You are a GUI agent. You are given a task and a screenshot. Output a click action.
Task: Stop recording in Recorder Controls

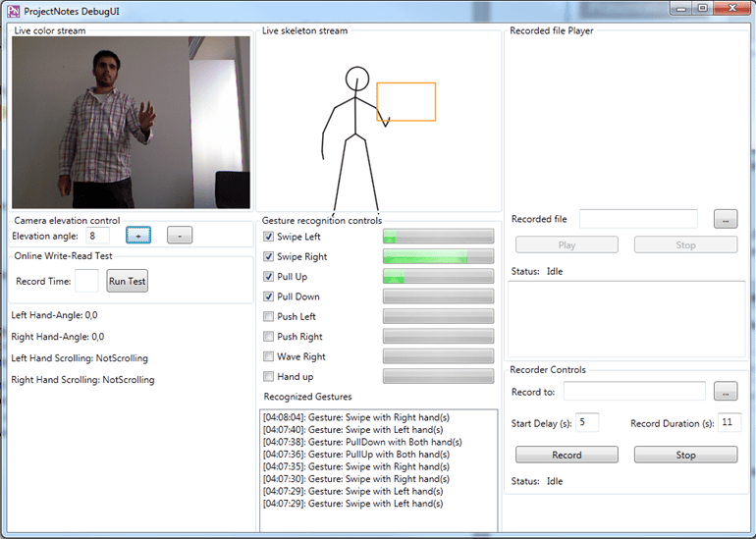coord(685,455)
